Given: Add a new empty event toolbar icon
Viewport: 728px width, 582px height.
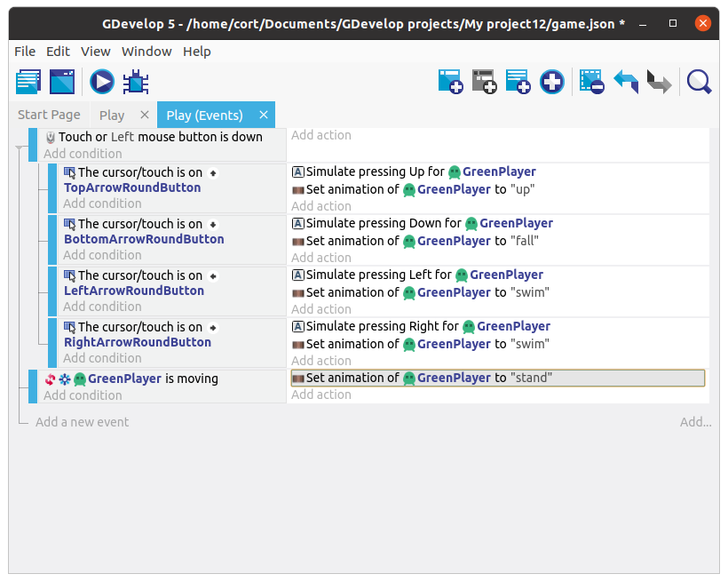Looking at the screenshot, I should click(x=450, y=82).
